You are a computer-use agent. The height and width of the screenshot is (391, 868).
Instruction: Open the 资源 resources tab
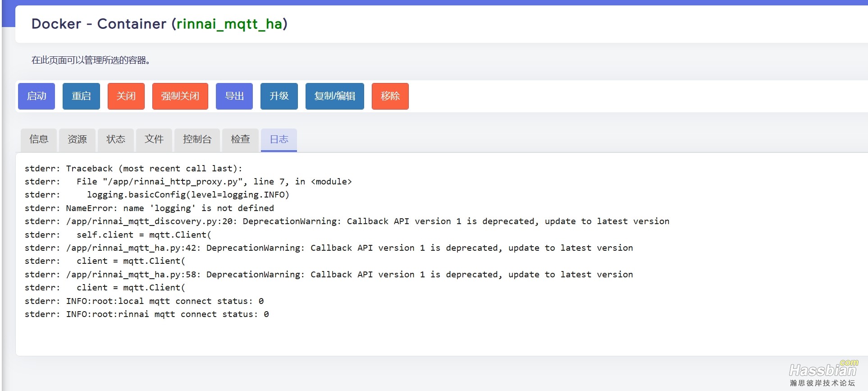coord(77,140)
